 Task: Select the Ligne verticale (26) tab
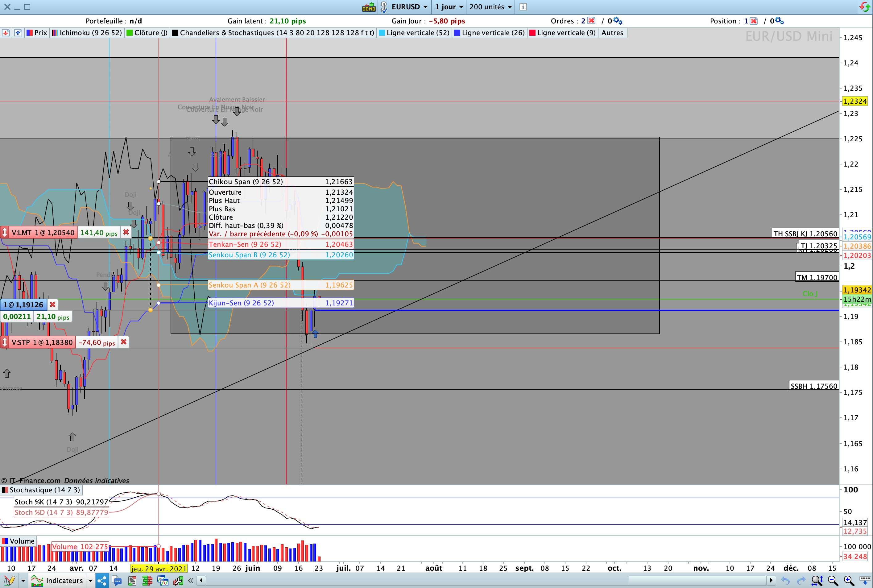(490, 33)
